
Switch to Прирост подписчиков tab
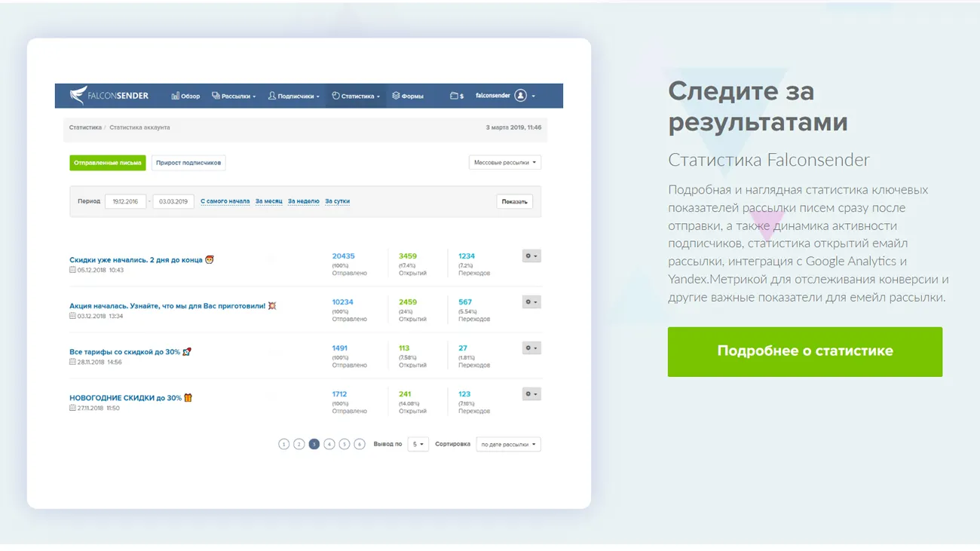(188, 163)
